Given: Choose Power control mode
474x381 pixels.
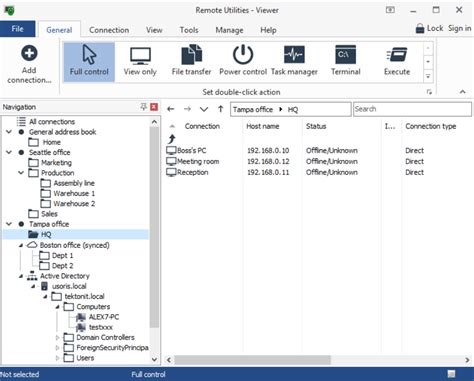Looking at the screenshot, I should [243, 62].
